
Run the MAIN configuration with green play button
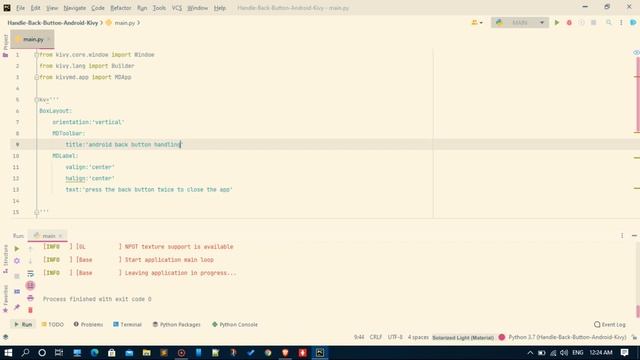[556, 23]
